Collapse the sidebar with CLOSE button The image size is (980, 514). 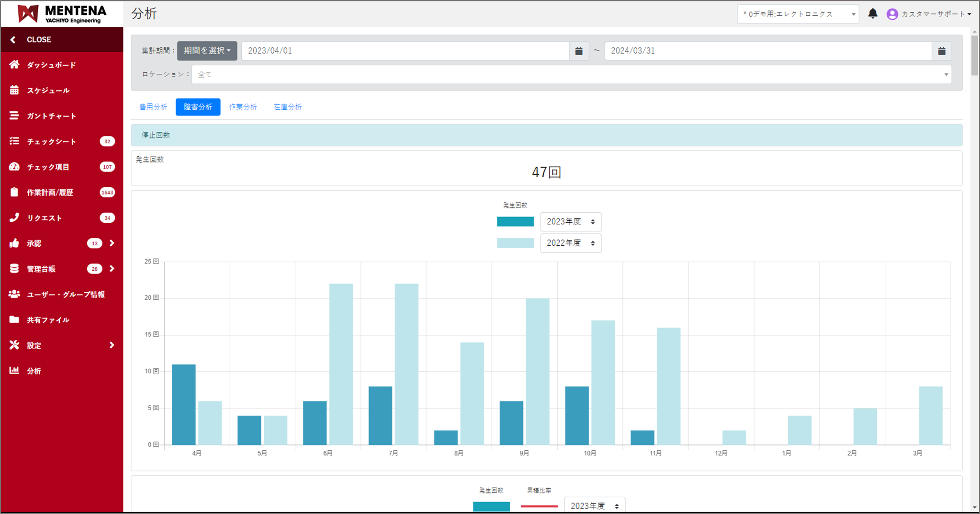point(38,39)
